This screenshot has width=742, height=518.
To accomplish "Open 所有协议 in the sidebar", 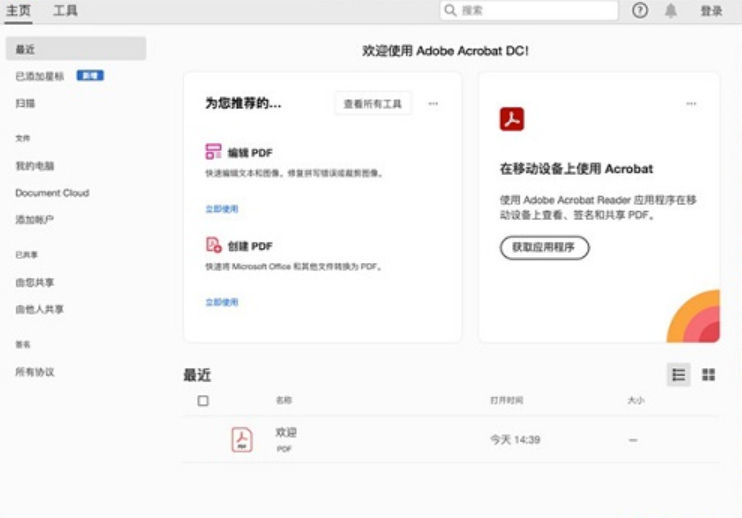I will coord(35,372).
